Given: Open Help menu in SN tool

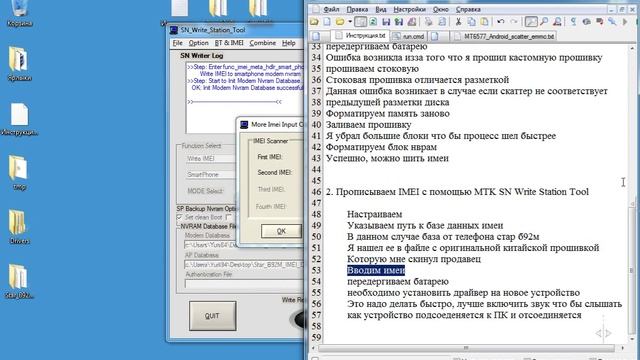Looking at the screenshot, I should coord(289,43).
